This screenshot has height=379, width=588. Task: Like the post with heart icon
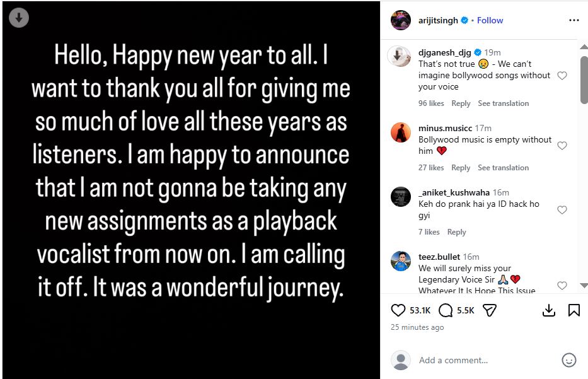pos(398,310)
